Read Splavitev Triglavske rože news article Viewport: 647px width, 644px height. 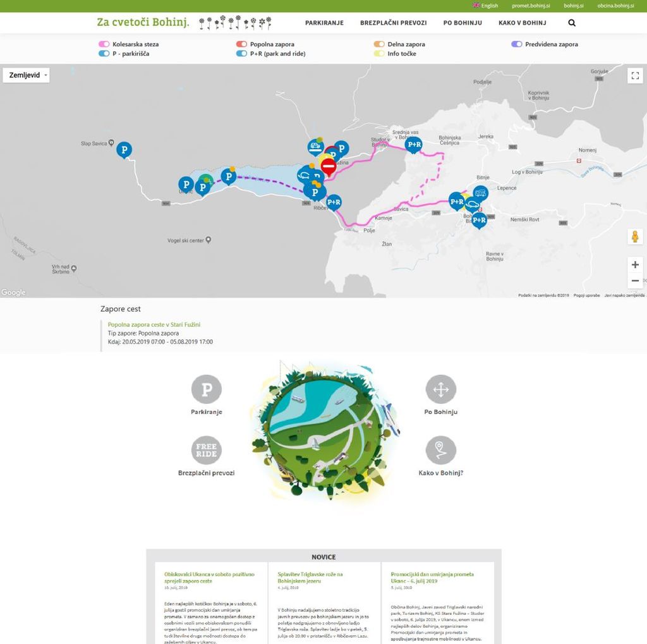coord(310,578)
